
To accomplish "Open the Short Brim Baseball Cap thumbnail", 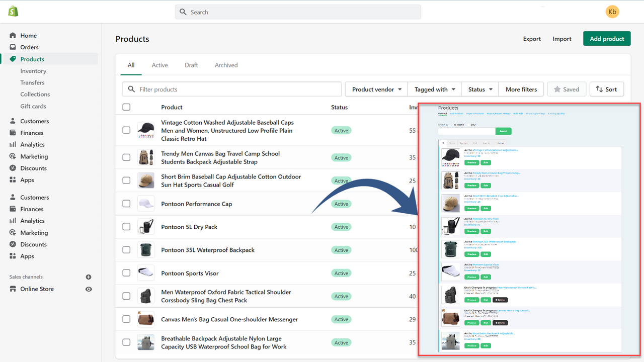I will [146, 180].
